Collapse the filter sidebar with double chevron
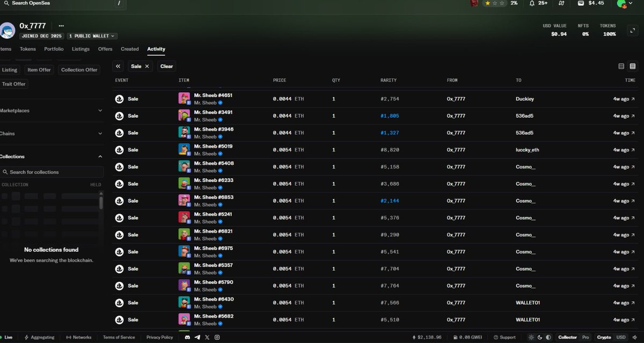 click(x=119, y=66)
